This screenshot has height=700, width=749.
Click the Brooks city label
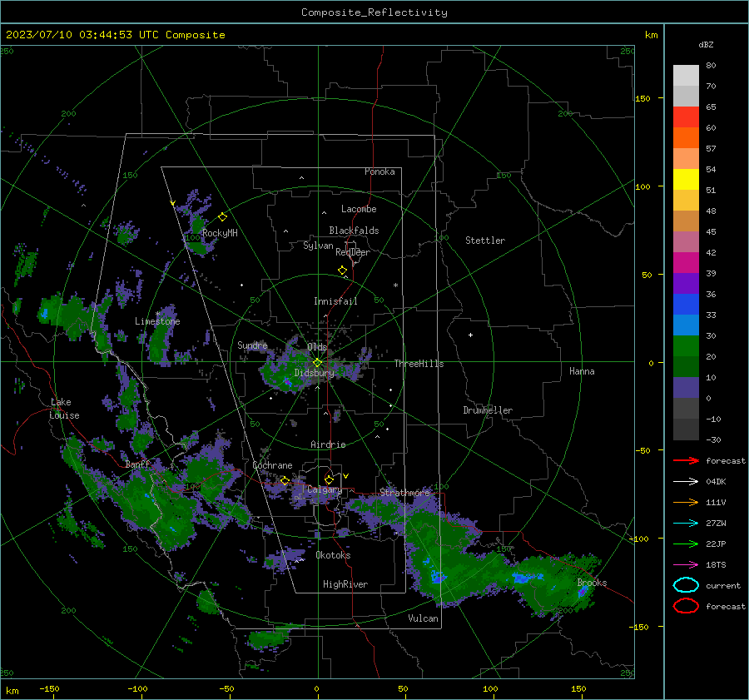(x=592, y=583)
